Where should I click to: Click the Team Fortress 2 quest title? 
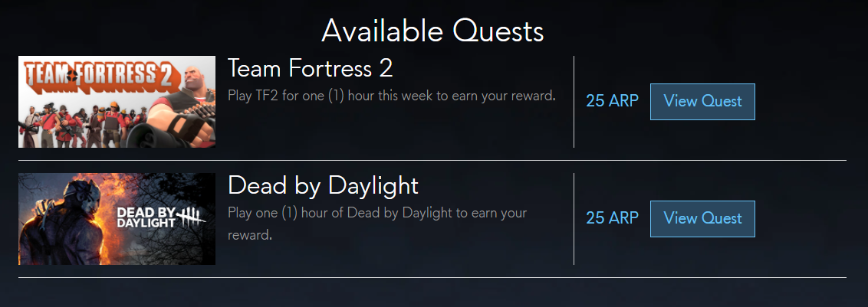[x=310, y=69]
